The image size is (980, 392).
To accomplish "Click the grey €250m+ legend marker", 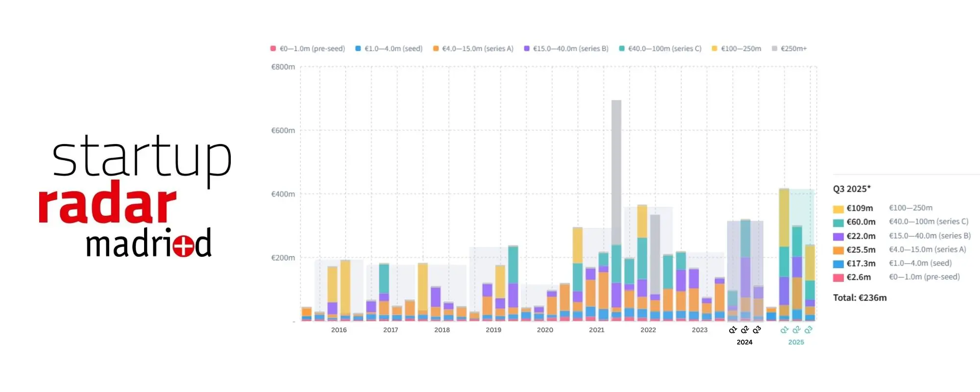I will 774,49.
